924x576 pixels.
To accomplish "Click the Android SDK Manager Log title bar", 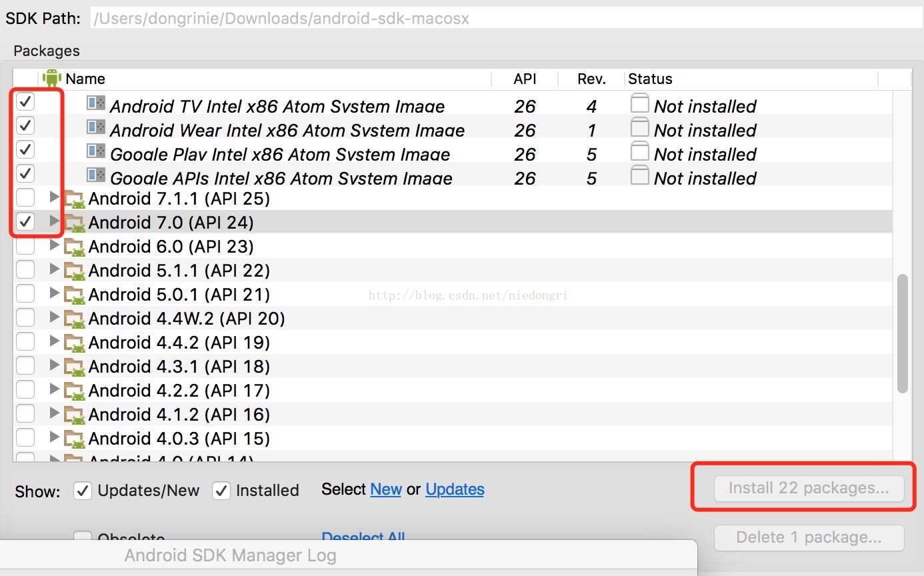I will (x=349, y=556).
